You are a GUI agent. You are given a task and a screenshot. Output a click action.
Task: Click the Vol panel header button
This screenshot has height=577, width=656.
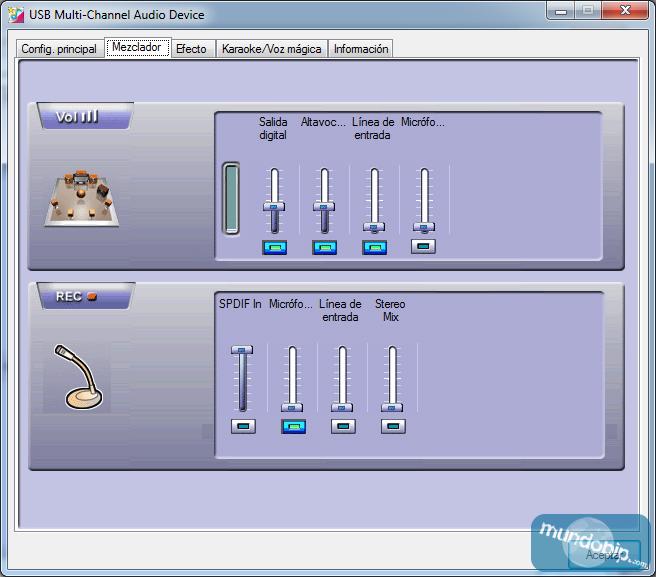85,116
